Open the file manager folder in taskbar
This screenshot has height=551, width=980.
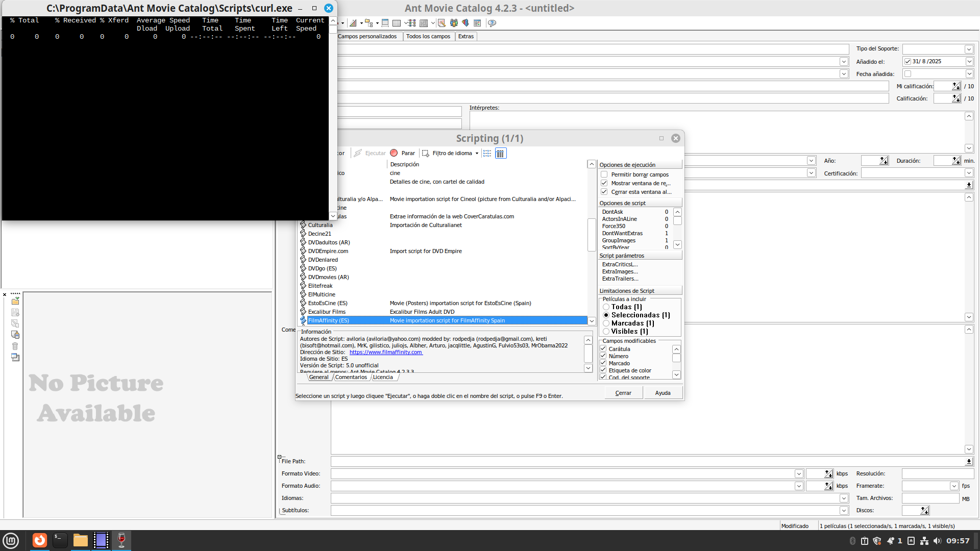[x=81, y=540]
